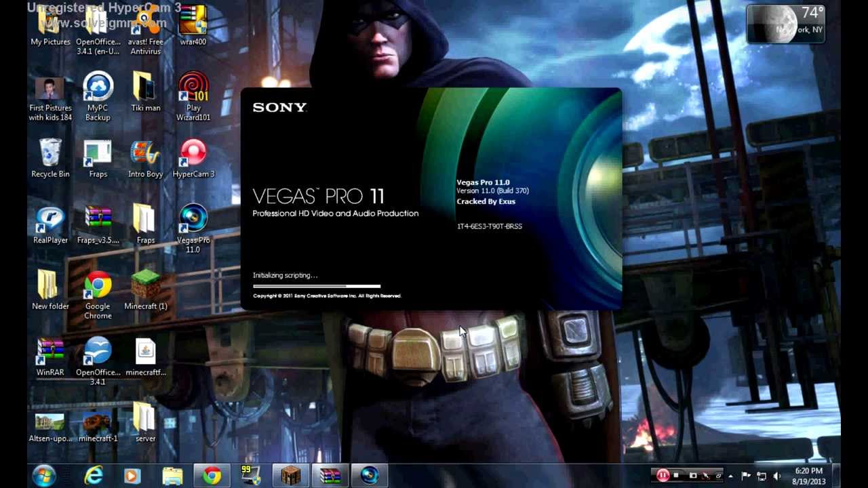This screenshot has height=488, width=868.
Task: Open Action Center flag icon
Action: click(x=746, y=476)
